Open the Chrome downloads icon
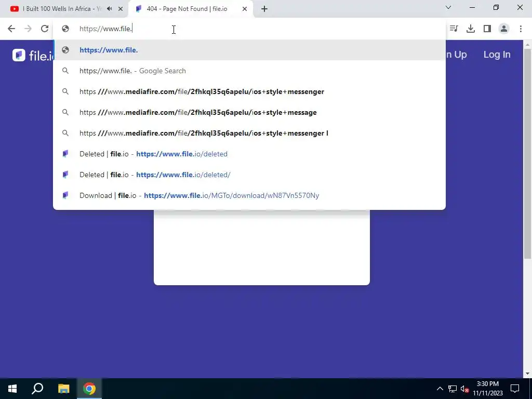Viewport: 532px width, 399px height. [x=470, y=29]
